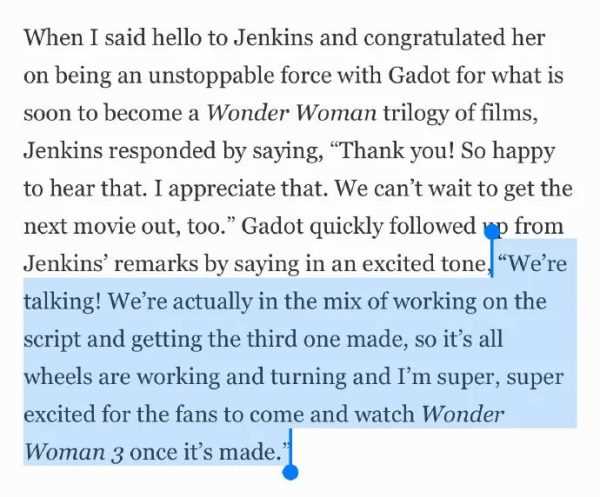Tap the selection start handle near "followed up"
Screen dimensions: 600x497
coord(492,232)
